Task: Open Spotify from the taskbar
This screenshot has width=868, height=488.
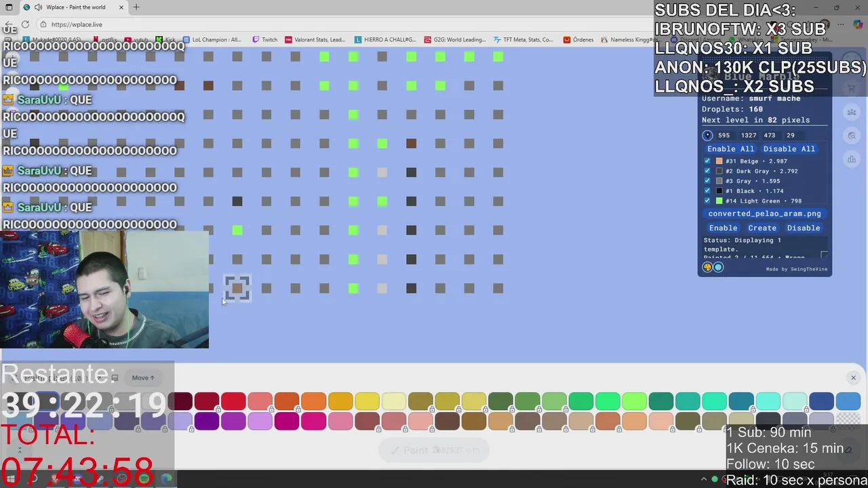Action: (144, 479)
